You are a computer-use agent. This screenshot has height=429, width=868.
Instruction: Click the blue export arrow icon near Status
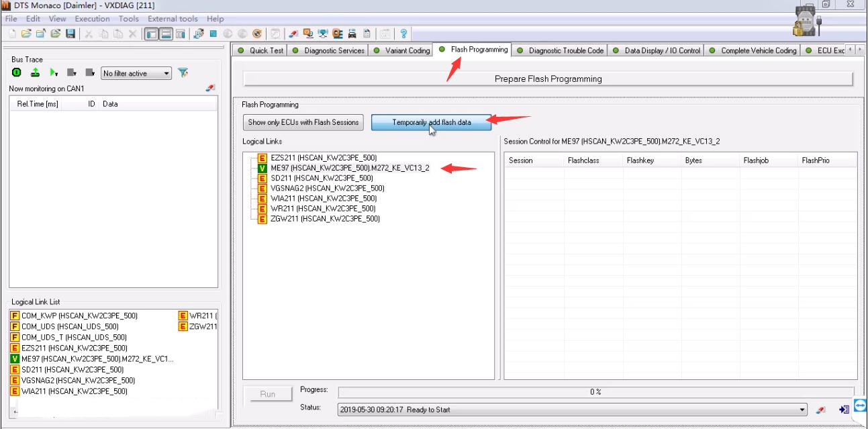(845, 409)
